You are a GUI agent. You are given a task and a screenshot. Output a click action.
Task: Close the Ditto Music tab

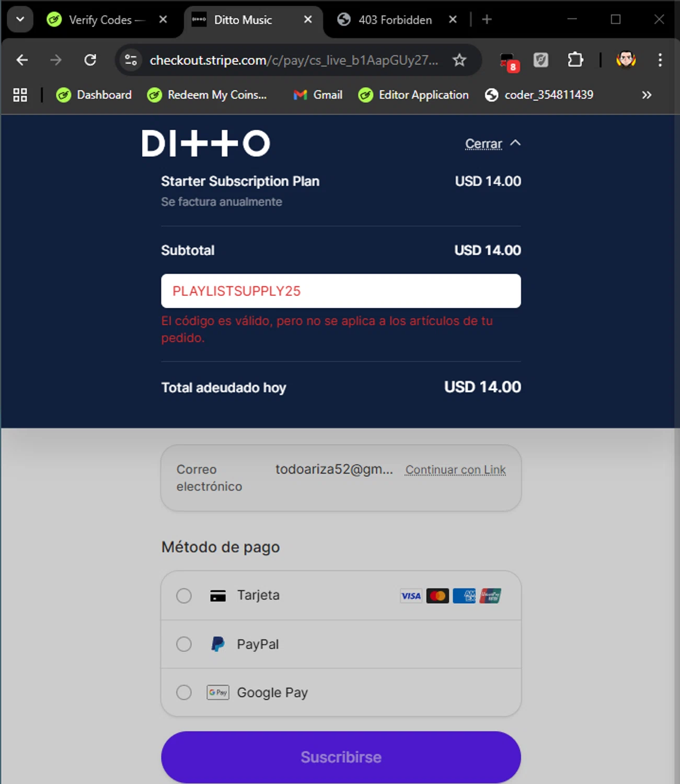pyautogui.click(x=308, y=20)
